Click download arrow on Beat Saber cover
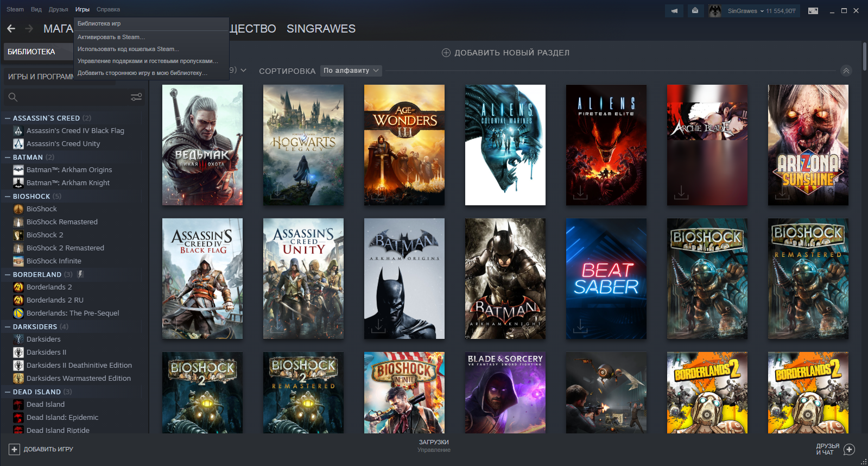This screenshot has height=466, width=868. [580, 326]
